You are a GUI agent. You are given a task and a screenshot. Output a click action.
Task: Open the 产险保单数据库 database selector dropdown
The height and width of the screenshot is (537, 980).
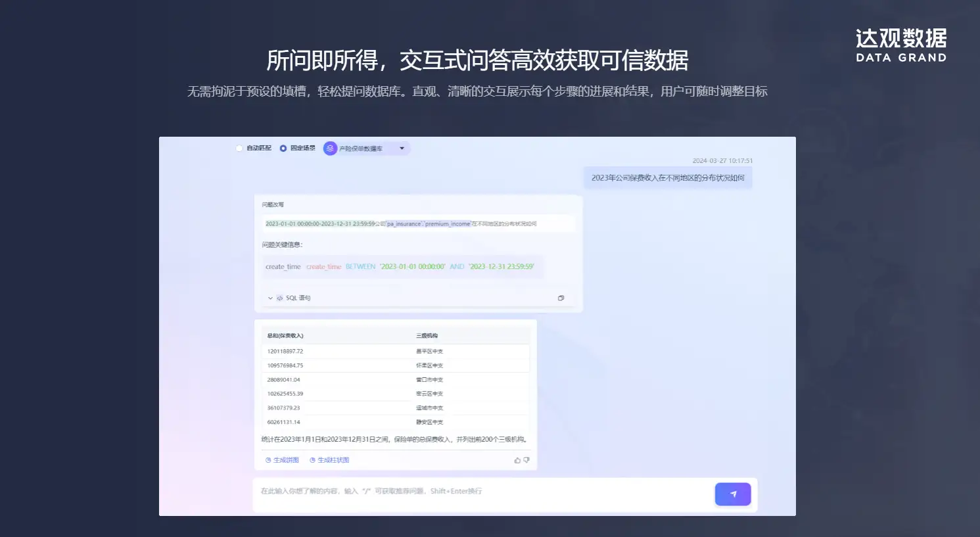[366, 148]
